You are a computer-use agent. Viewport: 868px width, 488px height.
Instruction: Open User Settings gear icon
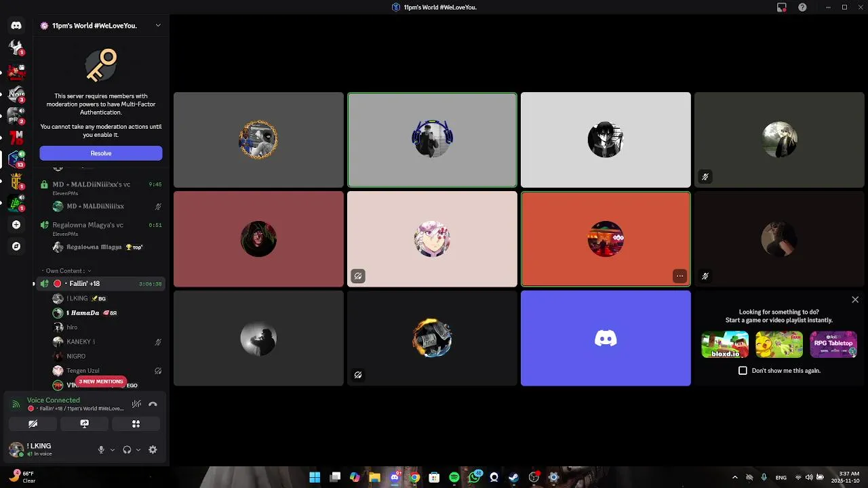pyautogui.click(x=153, y=449)
